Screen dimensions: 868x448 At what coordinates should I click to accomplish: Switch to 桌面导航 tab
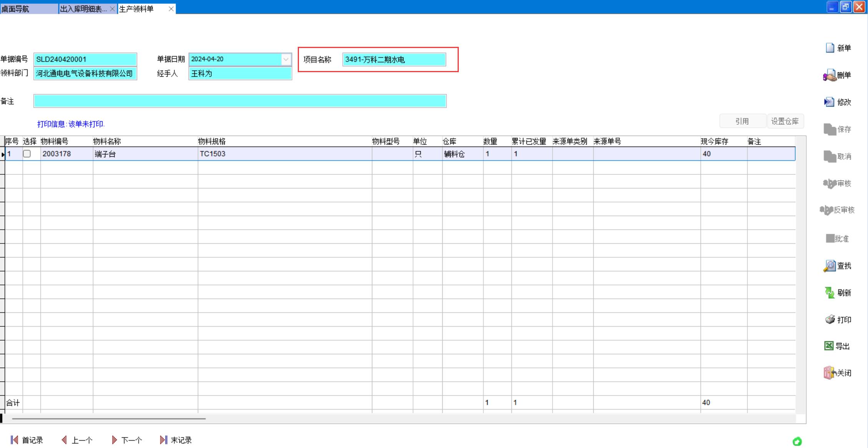15,9
